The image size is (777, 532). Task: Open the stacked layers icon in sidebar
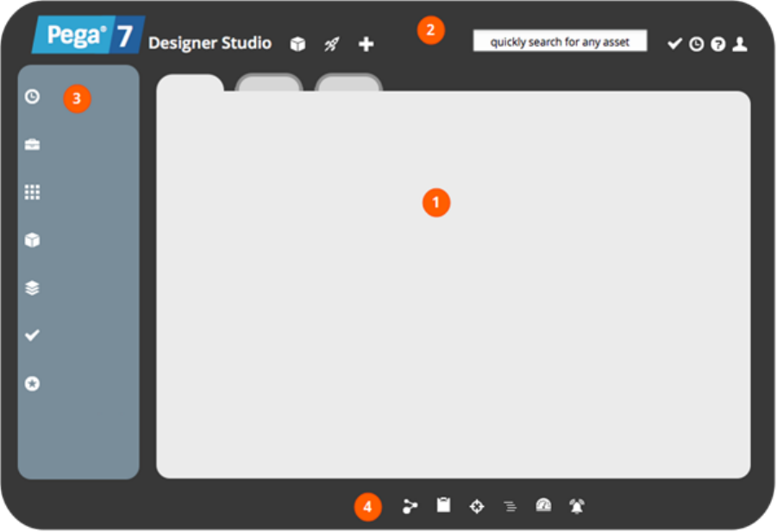point(32,288)
